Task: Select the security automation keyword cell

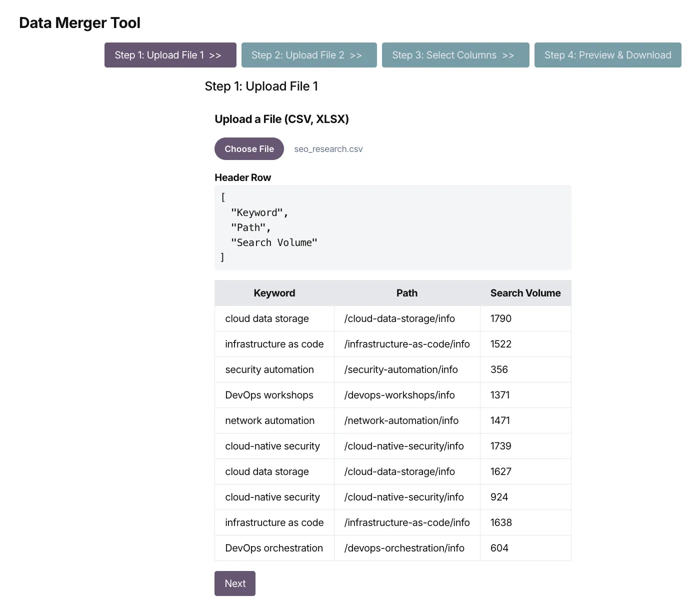Action: coord(274,369)
